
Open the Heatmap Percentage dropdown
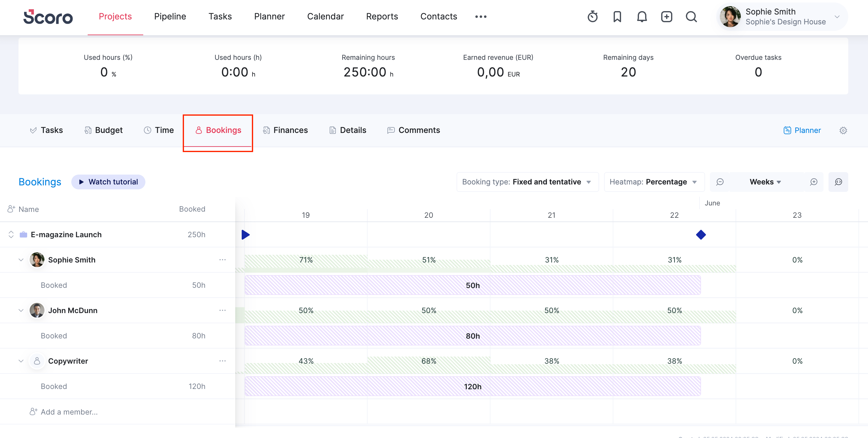coord(654,182)
